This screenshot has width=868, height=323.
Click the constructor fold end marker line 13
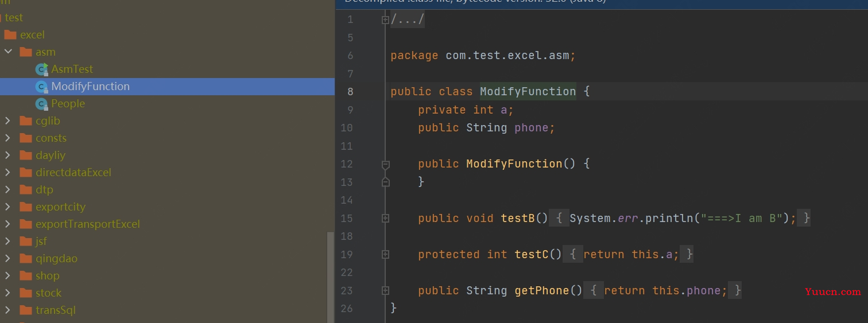pyautogui.click(x=385, y=182)
